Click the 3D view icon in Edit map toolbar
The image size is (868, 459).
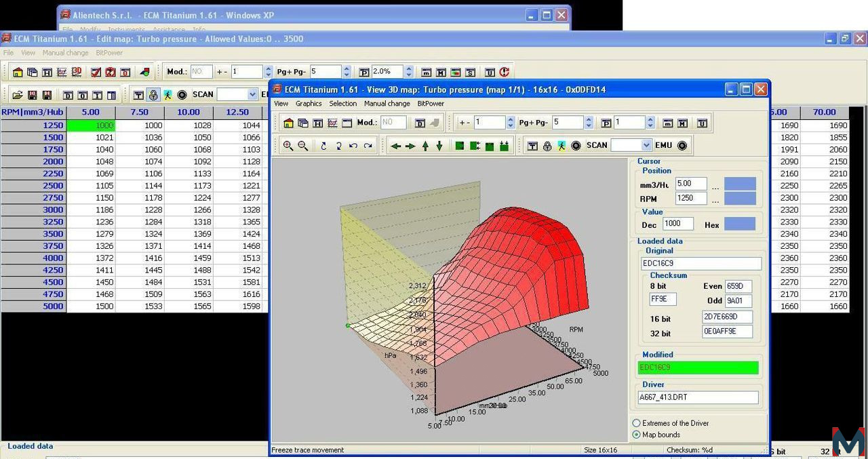pos(77,72)
